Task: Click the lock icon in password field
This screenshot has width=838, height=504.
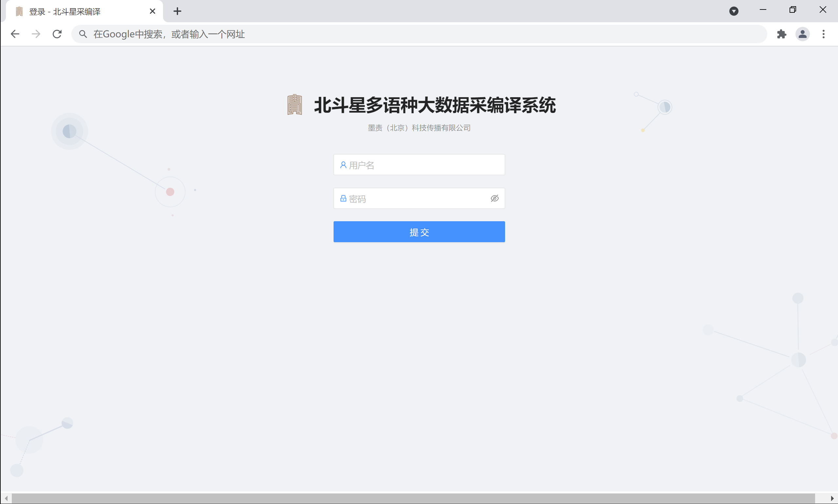Action: [x=343, y=199]
